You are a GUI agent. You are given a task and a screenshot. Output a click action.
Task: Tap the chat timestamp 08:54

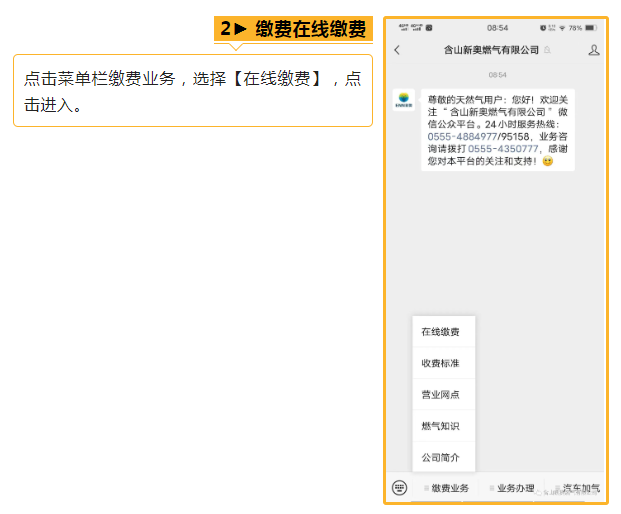tap(497, 75)
